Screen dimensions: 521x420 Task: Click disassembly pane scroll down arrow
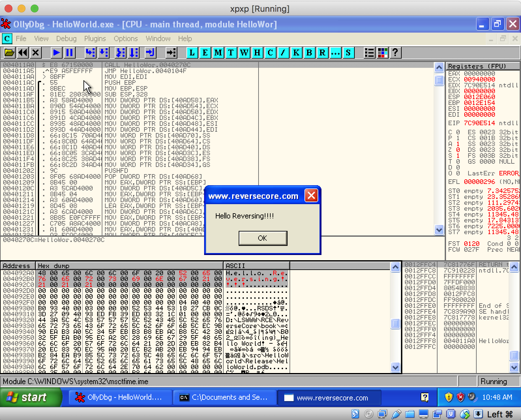pos(439,230)
